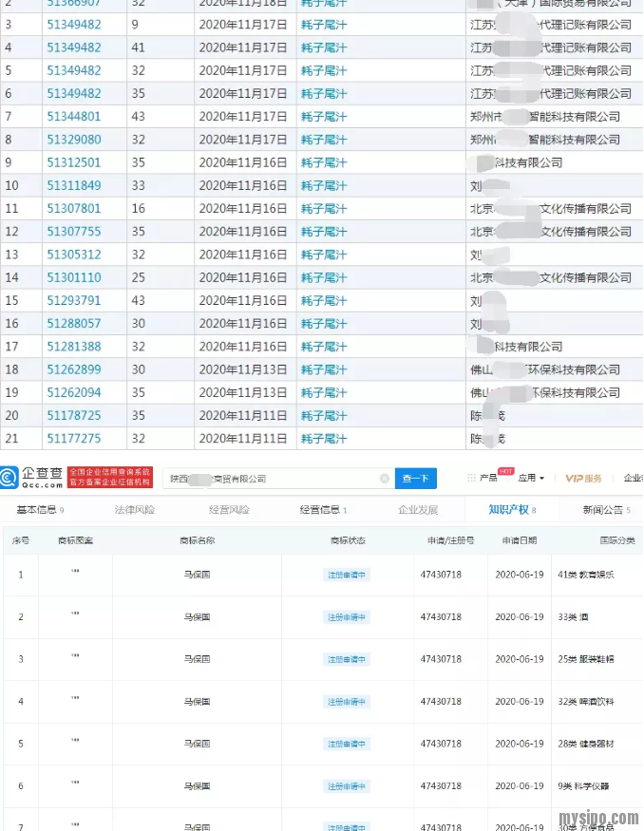Viewport: 644px width, 831px height.
Task: Go to the 企业发展 tab
Action: pos(418,510)
